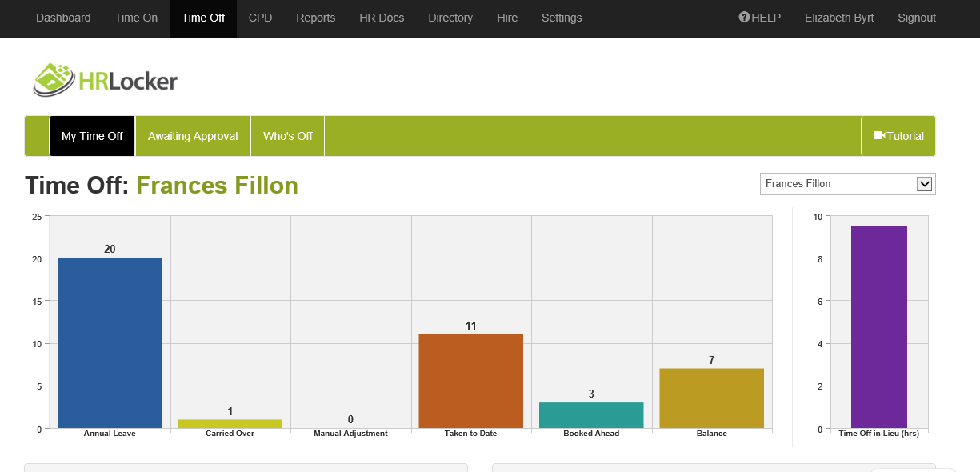Switch to Awaiting Approval tab
The image size is (980, 472).
(x=193, y=136)
